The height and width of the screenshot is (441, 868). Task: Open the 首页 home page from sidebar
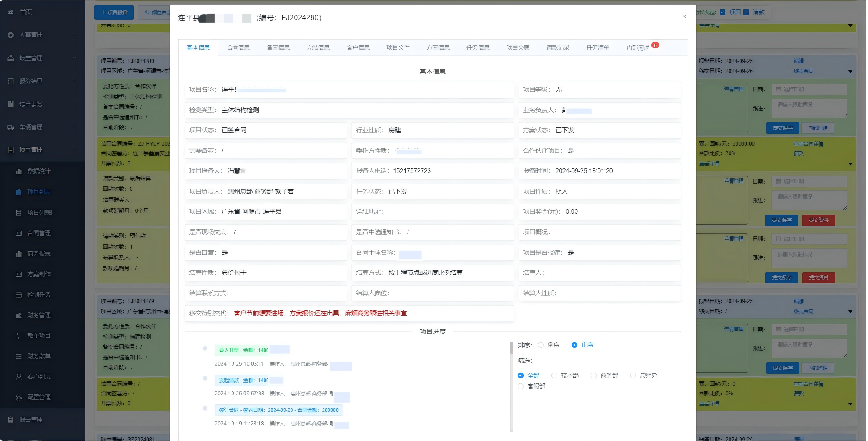pyautogui.click(x=25, y=12)
